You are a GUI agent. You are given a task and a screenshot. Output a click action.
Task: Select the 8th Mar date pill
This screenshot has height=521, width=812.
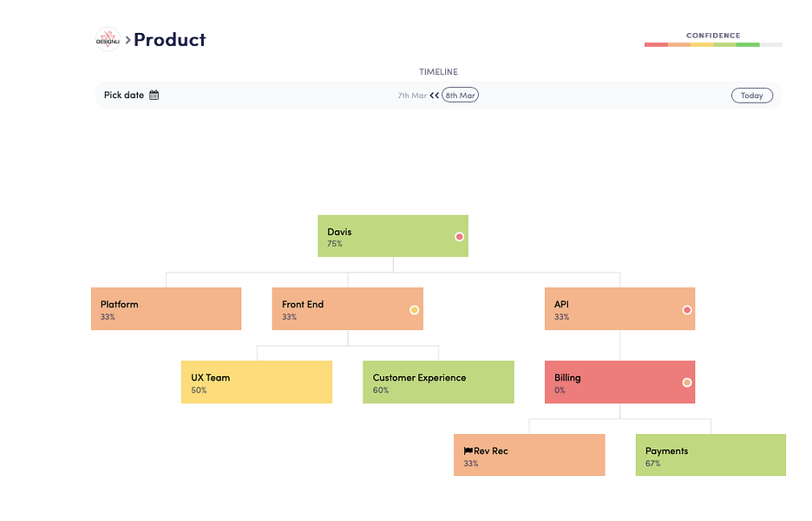[x=460, y=96]
